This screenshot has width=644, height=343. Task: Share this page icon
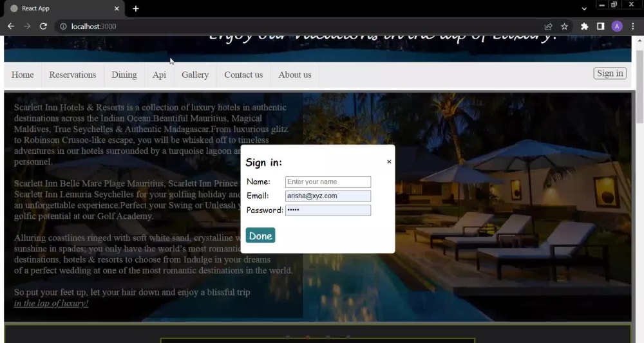pyautogui.click(x=548, y=26)
